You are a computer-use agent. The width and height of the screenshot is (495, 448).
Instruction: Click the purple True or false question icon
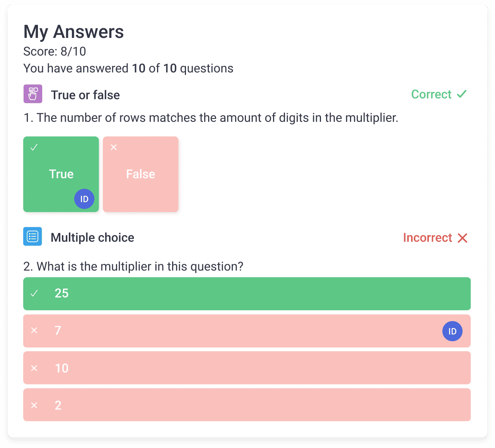tap(32, 94)
